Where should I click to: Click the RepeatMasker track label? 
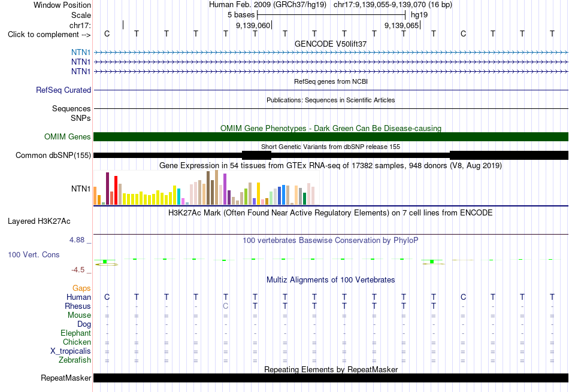66,378
